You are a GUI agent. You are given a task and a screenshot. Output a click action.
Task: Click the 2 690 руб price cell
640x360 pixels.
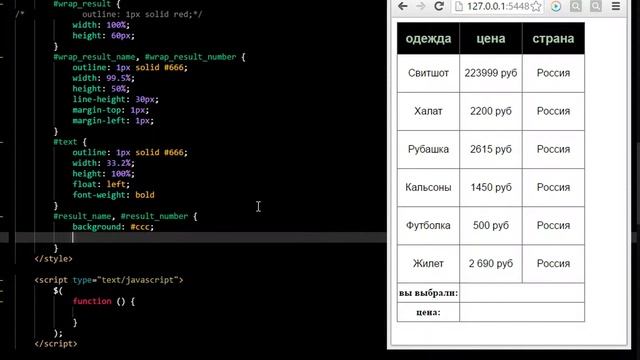(491, 264)
